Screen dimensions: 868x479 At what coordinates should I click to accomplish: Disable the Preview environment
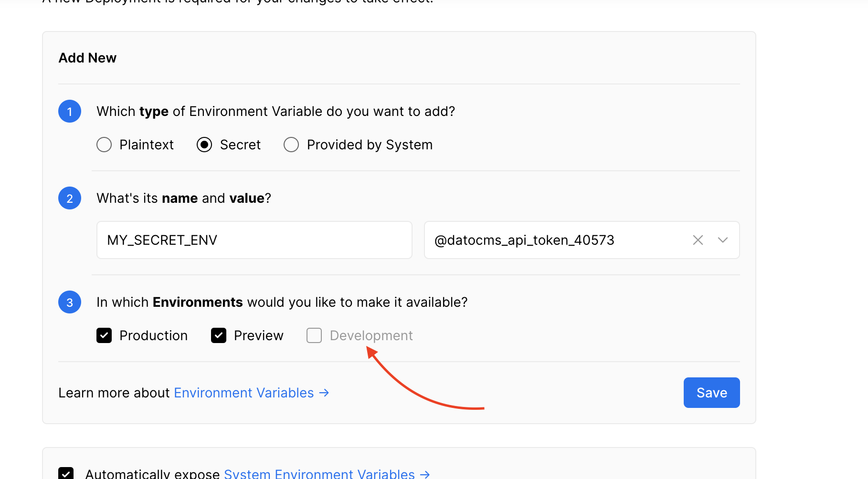(x=219, y=335)
